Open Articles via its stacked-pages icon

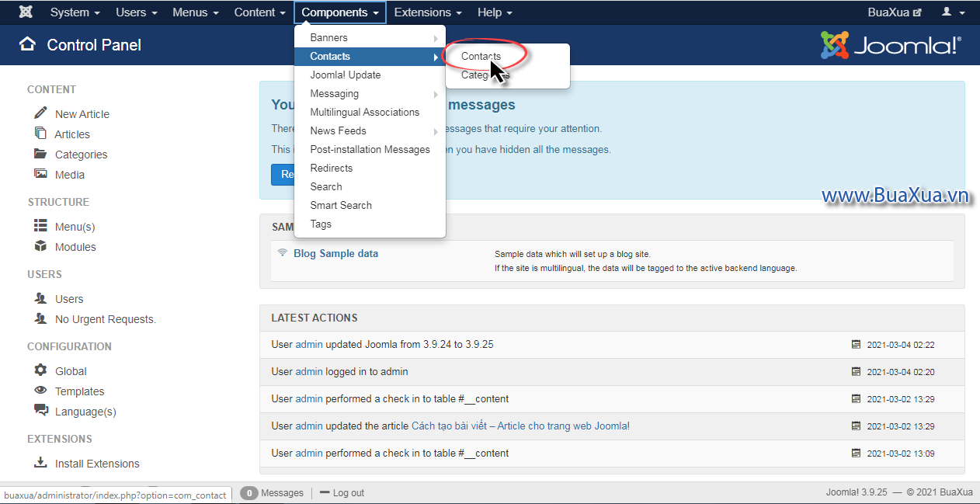pyautogui.click(x=40, y=134)
